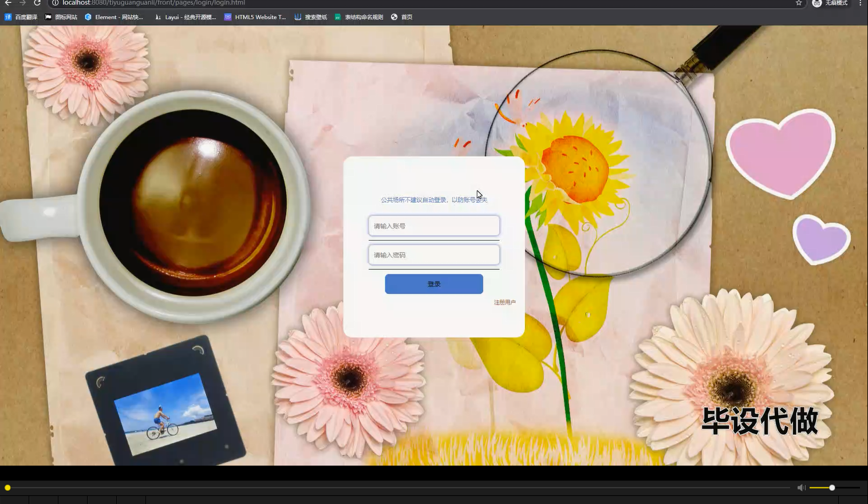Open the Element bookmark
This screenshot has width=868, height=504.
click(x=114, y=17)
